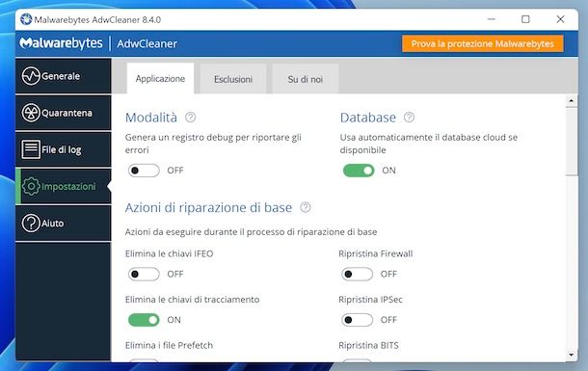Switch to the Esclusioni tab

point(233,79)
